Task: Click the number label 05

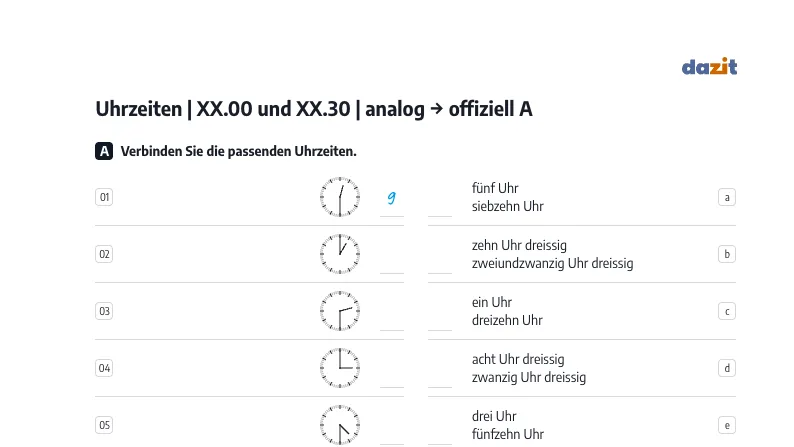Action: click(x=104, y=425)
